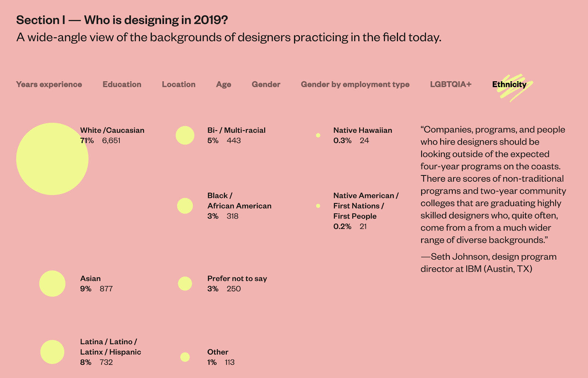Open the Age tab
This screenshot has height=378, width=588.
click(x=223, y=85)
